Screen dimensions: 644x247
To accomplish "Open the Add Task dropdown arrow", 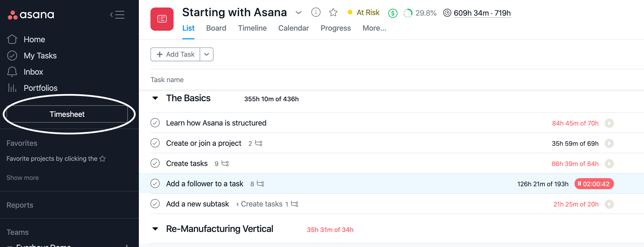I will tap(207, 54).
